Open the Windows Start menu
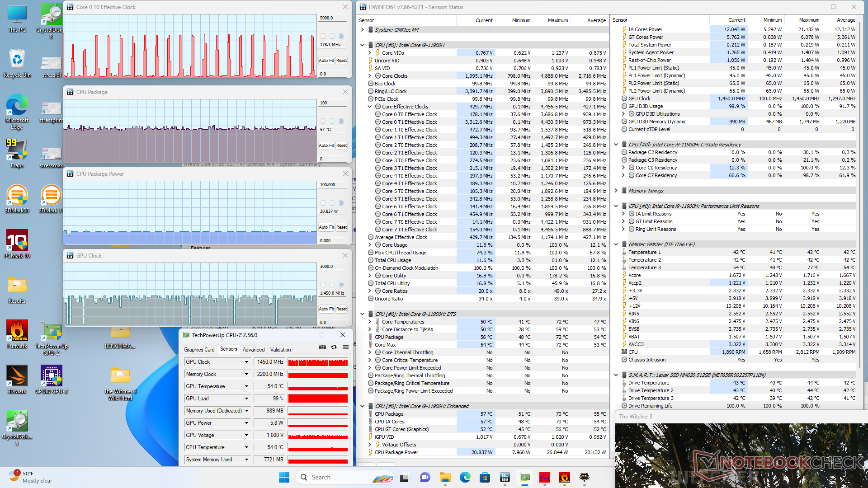The height and width of the screenshot is (488, 868). tap(284, 477)
